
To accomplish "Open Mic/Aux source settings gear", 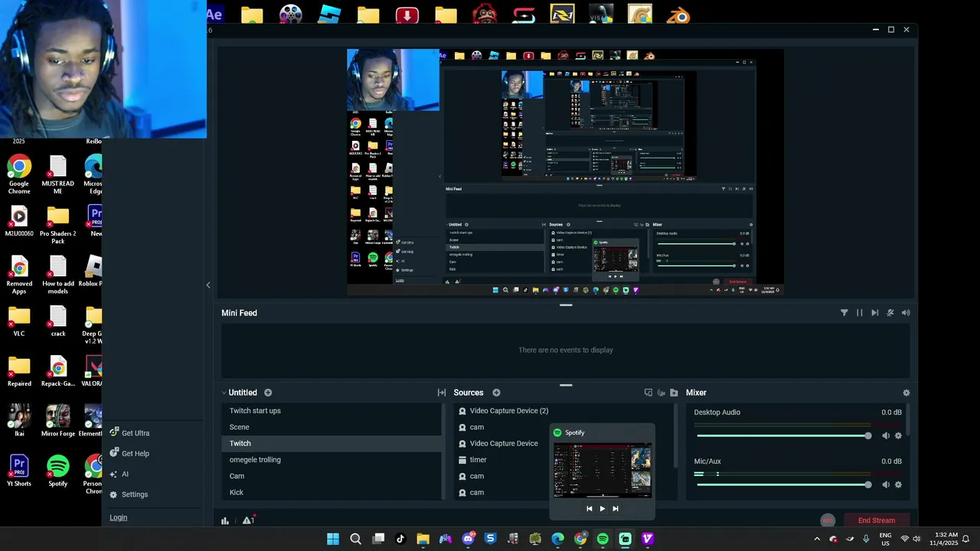I will (x=898, y=484).
